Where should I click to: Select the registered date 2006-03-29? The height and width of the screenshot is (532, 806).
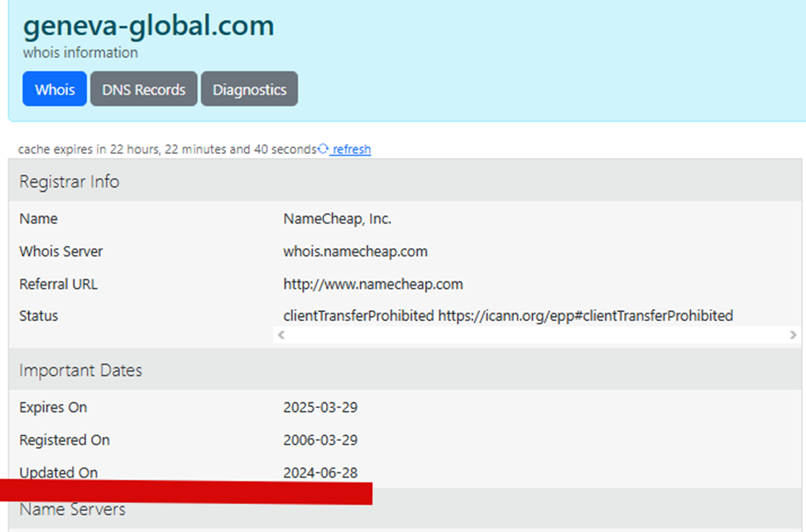pos(320,440)
